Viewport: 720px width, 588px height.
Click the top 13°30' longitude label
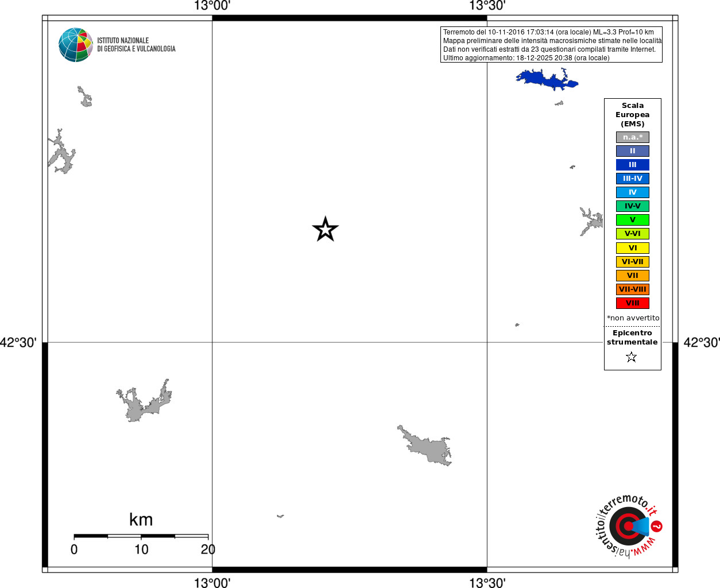click(x=487, y=6)
